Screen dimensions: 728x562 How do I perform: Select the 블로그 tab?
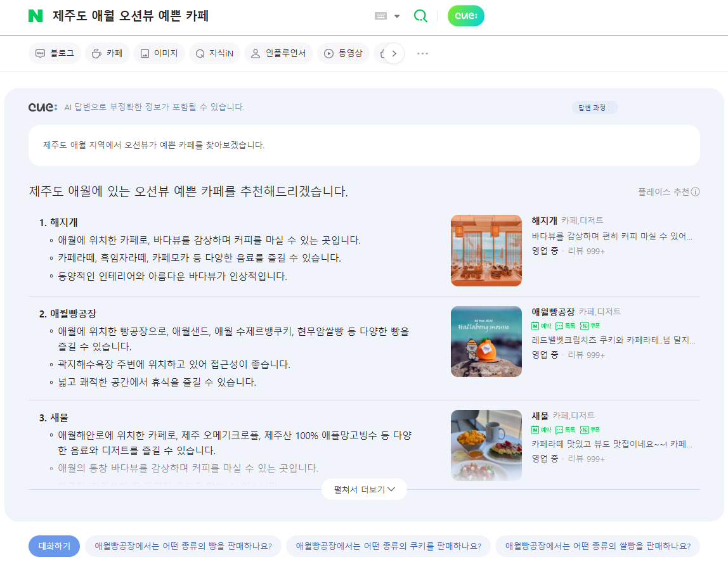[x=55, y=53]
